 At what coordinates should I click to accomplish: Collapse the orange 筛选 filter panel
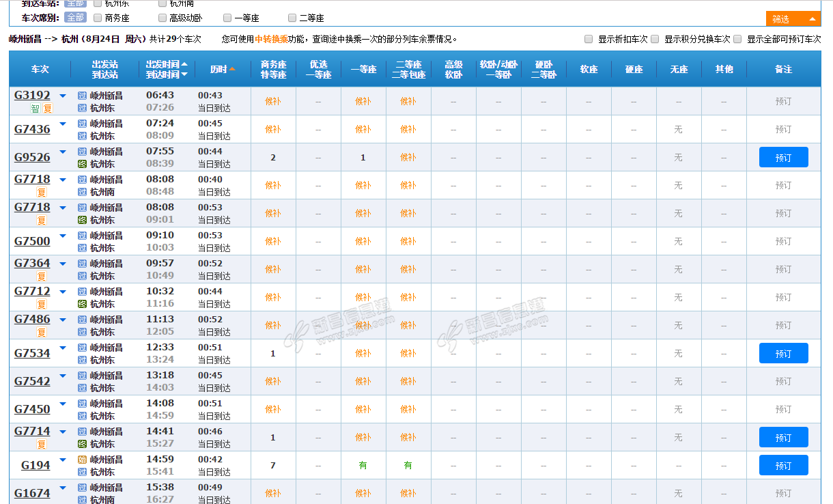pyautogui.click(x=793, y=19)
